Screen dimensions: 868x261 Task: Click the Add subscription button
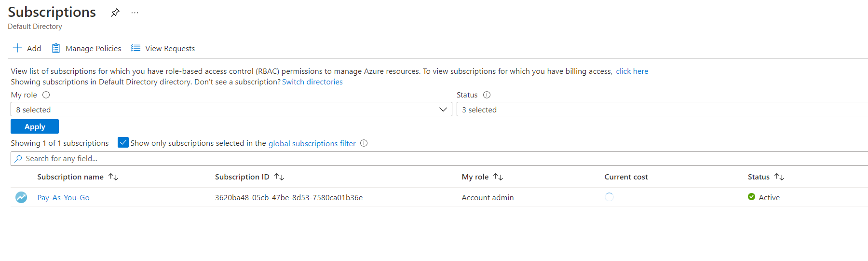(x=27, y=48)
